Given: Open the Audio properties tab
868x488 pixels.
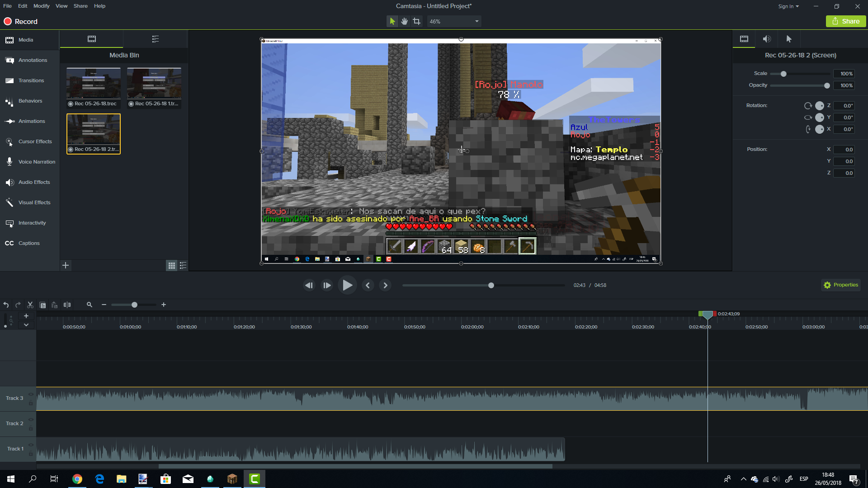Looking at the screenshot, I should [x=767, y=39].
